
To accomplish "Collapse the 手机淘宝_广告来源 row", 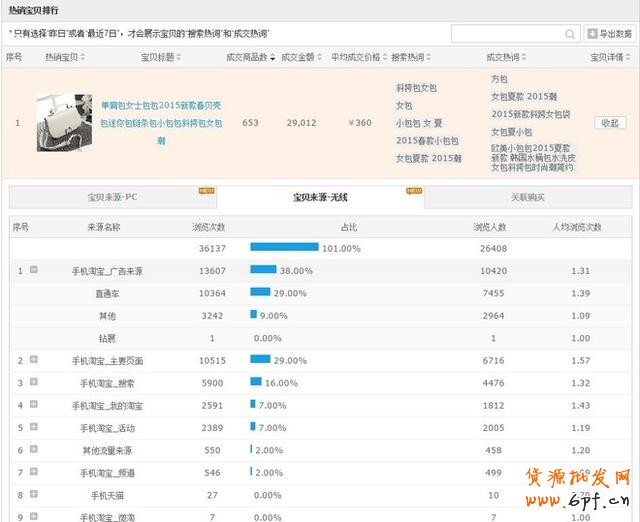I will pyautogui.click(x=33, y=270).
